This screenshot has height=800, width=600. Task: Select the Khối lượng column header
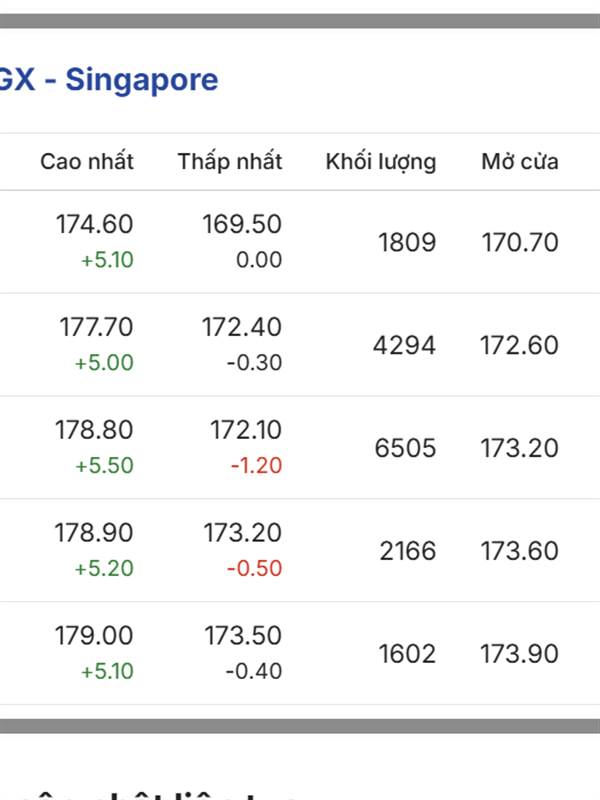(x=381, y=162)
